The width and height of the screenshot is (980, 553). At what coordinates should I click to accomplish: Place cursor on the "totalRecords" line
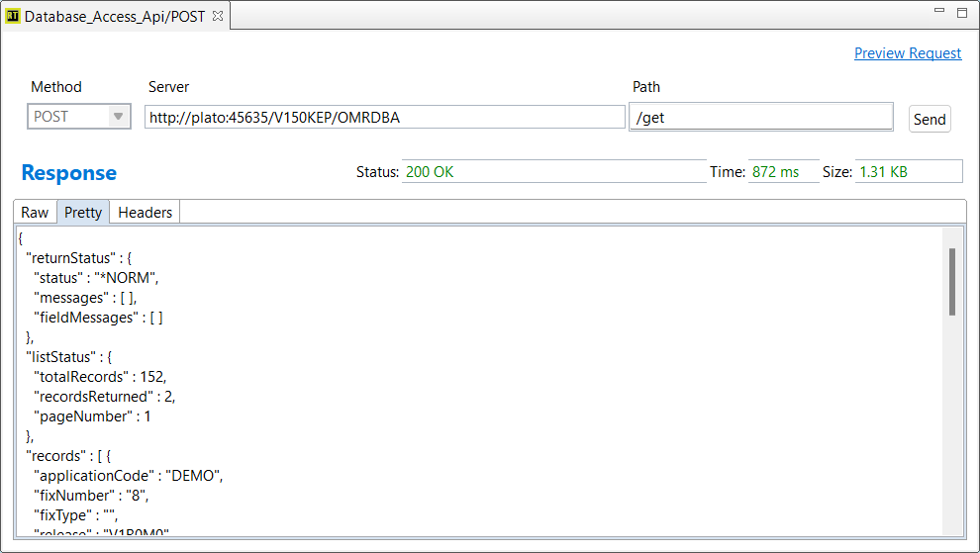coord(101,377)
